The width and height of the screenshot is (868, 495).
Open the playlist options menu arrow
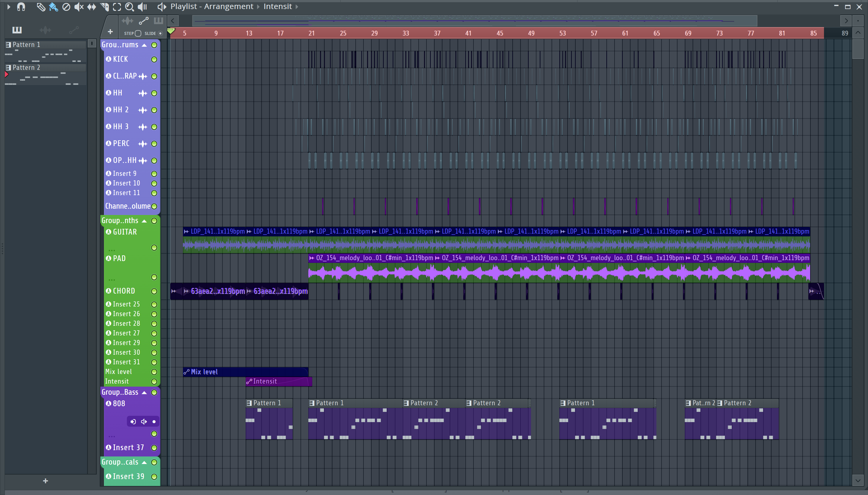pyautogui.click(x=9, y=6)
